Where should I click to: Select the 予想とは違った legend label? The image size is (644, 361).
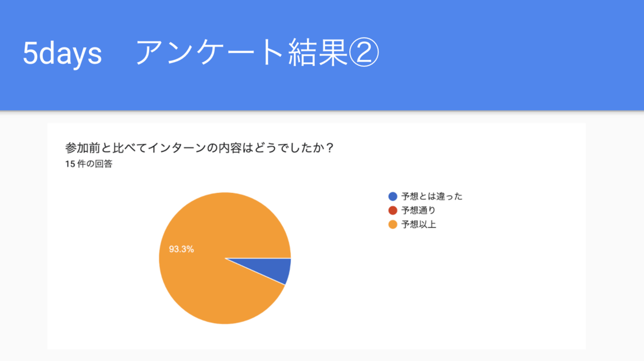click(432, 196)
